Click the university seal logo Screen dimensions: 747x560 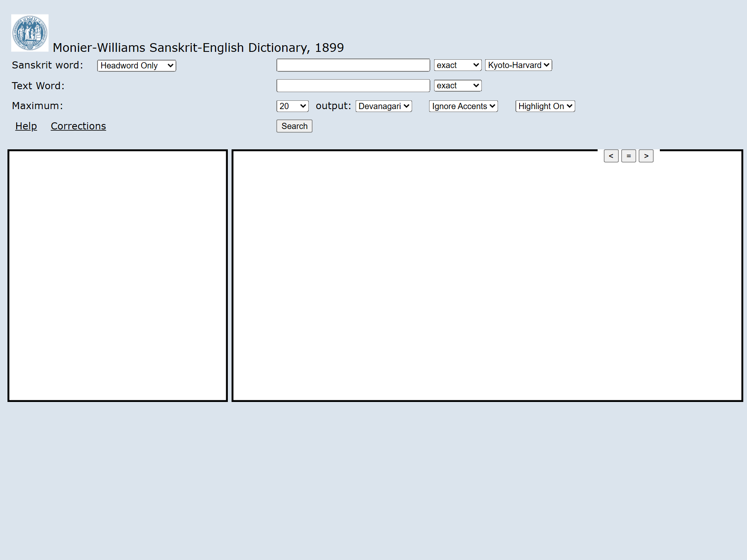(30, 33)
